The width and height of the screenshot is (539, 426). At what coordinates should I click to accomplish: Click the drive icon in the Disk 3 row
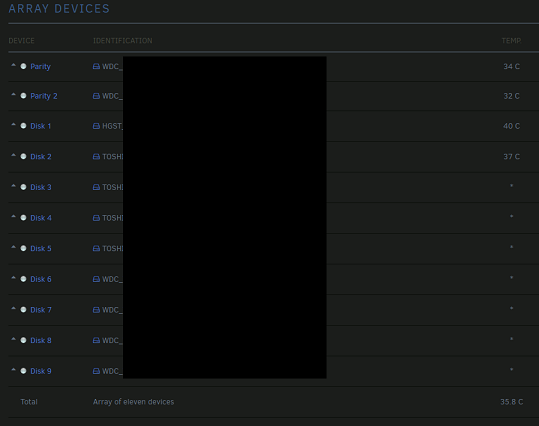click(x=96, y=187)
